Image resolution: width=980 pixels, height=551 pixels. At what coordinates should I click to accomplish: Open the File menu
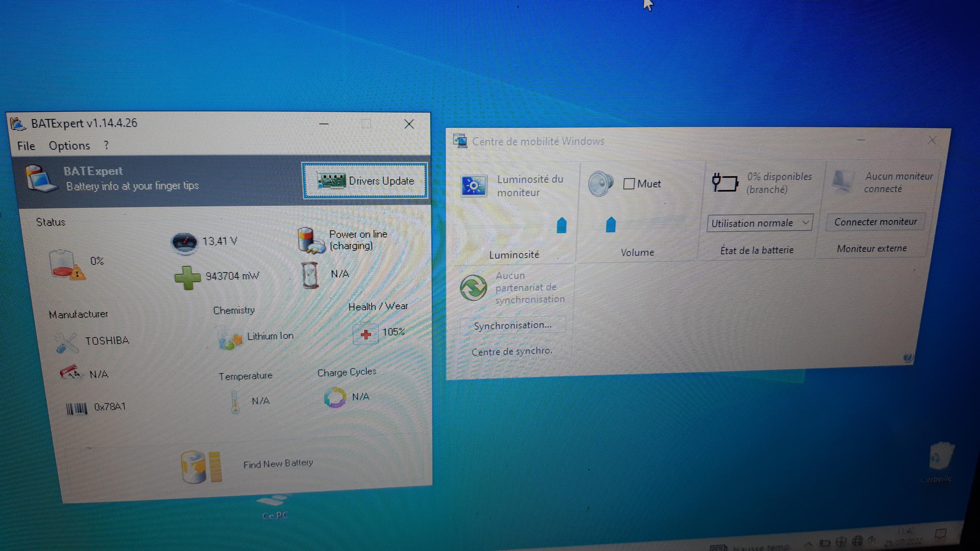tap(26, 146)
